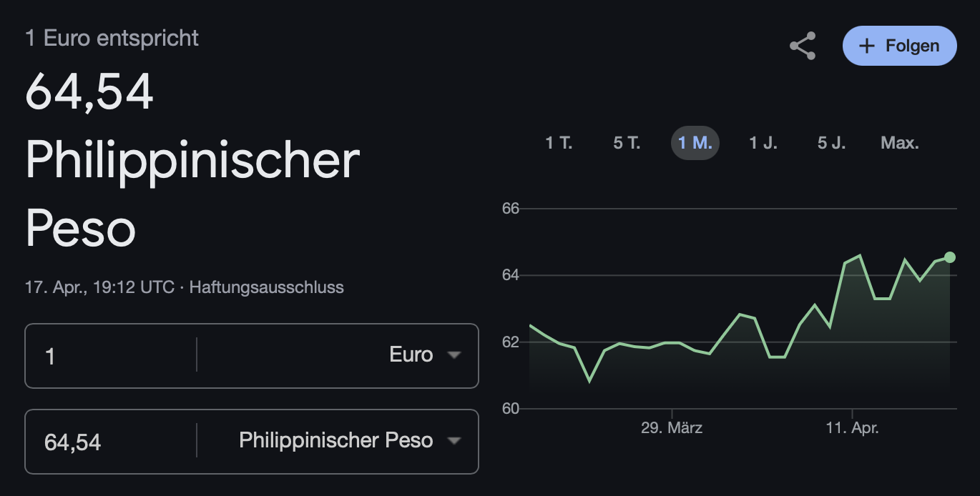Viewport: 980px width, 496px height.
Task: Click the Philippinischer Peso dropdown arrow
Action: (454, 441)
